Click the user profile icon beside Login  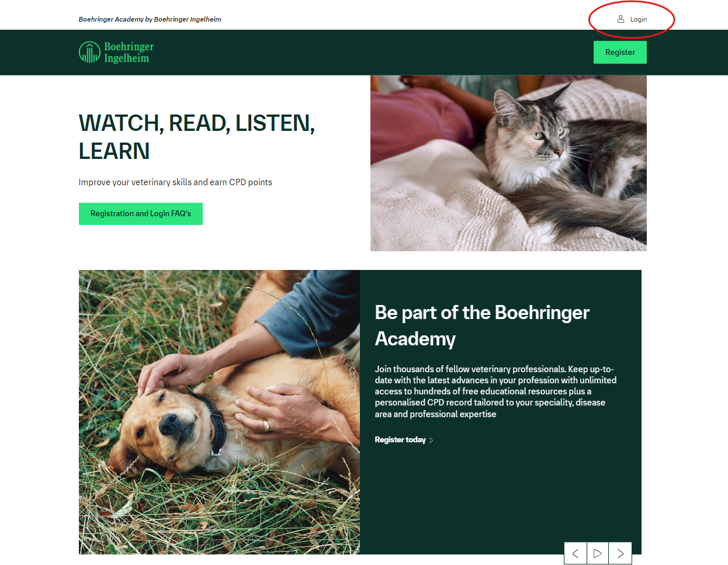(620, 19)
